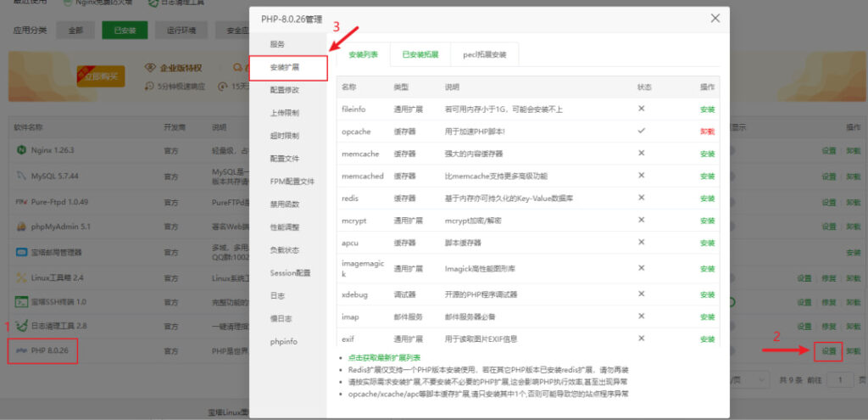Click the MySQL 5.7.44 dolphin icon
Image resolution: width=868 pixels, height=420 pixels.
click(21, 176)
